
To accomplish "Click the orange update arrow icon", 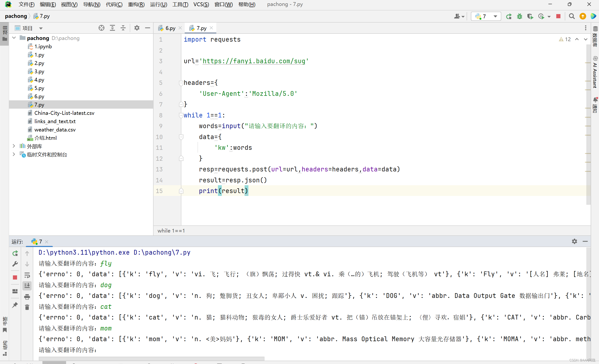I will pos(582,16).
